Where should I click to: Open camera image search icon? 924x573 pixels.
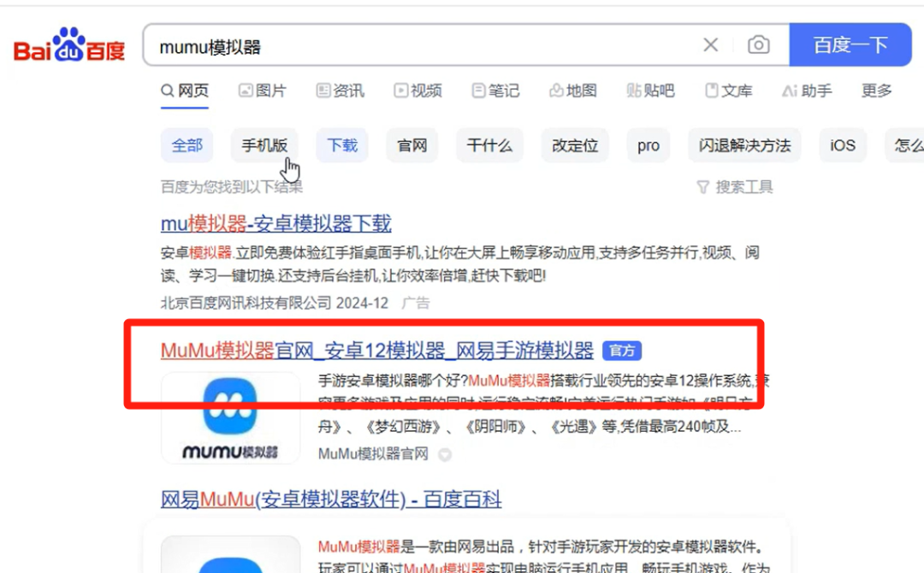(758, 44)
